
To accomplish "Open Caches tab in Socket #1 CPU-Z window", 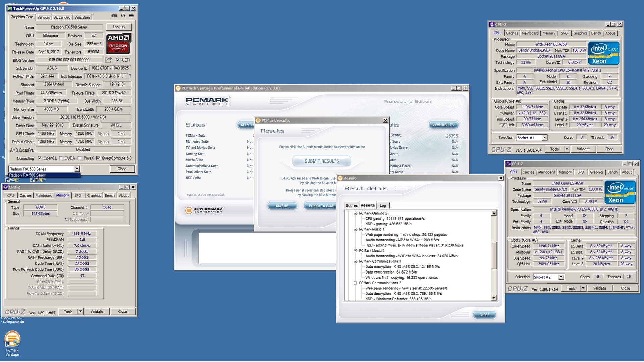I will pos(512,33).
